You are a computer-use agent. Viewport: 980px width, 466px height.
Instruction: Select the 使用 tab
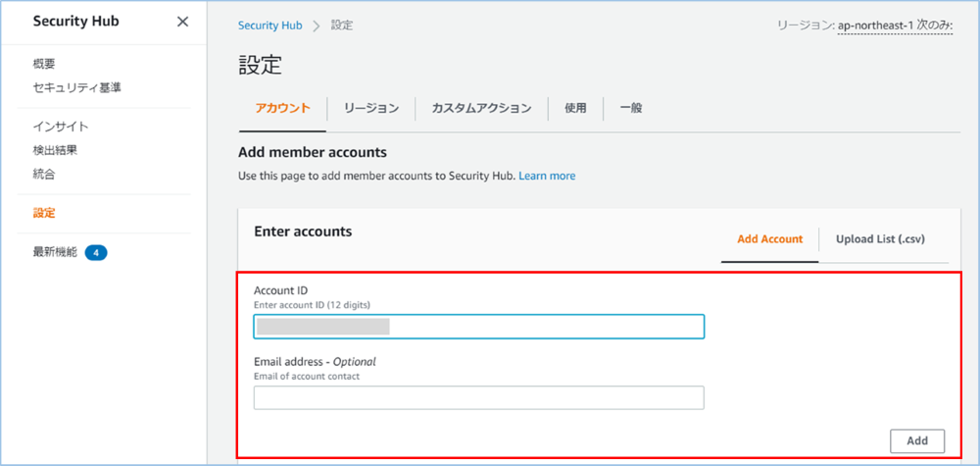[575, 109]
